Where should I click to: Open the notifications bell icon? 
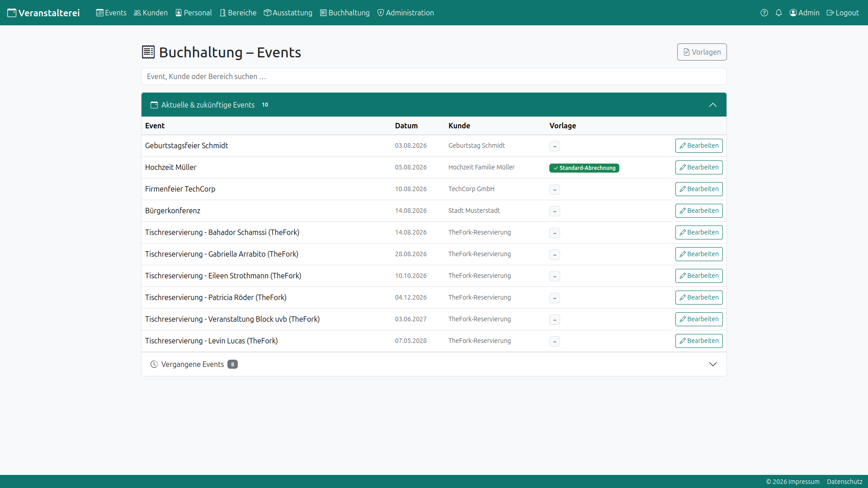coord(778,13)
